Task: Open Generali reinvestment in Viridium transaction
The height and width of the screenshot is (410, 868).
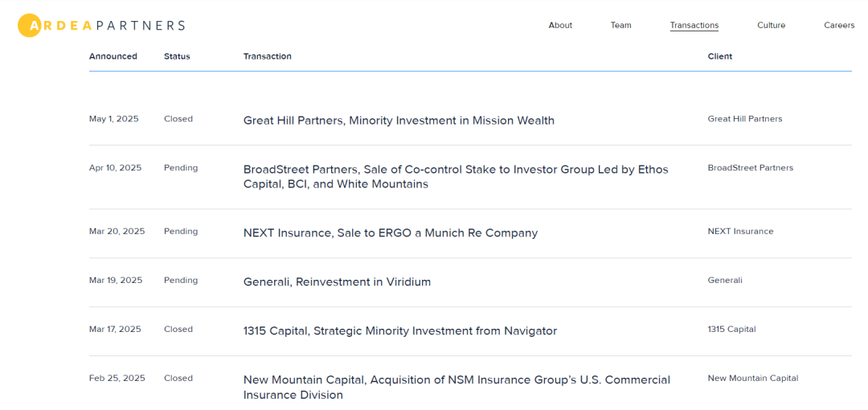Action: coord(337,282)
